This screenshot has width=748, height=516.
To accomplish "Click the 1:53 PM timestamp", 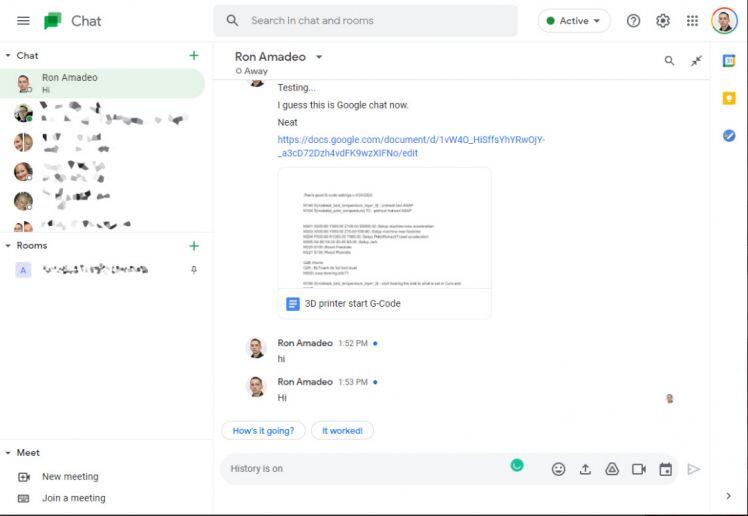I will click(x=353, y=382).
